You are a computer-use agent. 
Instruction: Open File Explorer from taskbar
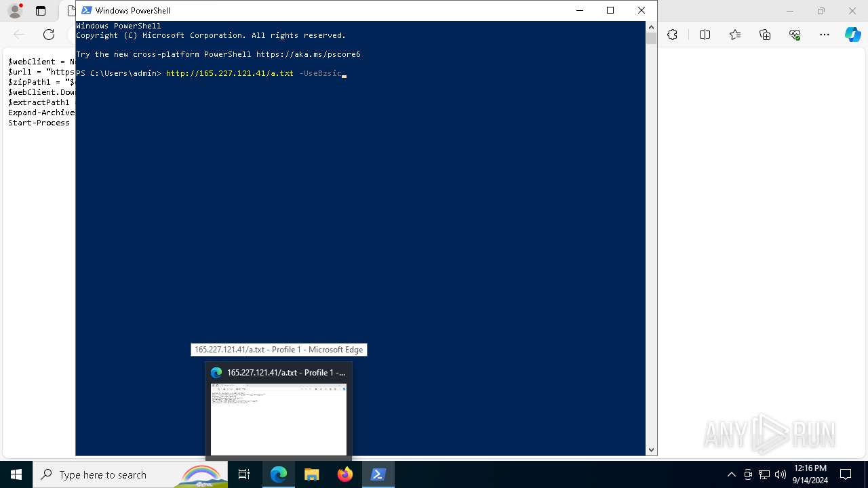pos(312,474)
